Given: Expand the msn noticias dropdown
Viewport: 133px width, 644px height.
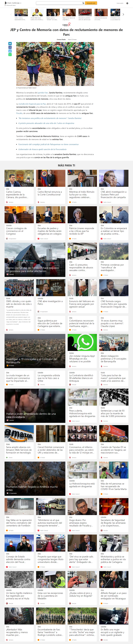Looking at the screenshot, I should coord(21,3).
